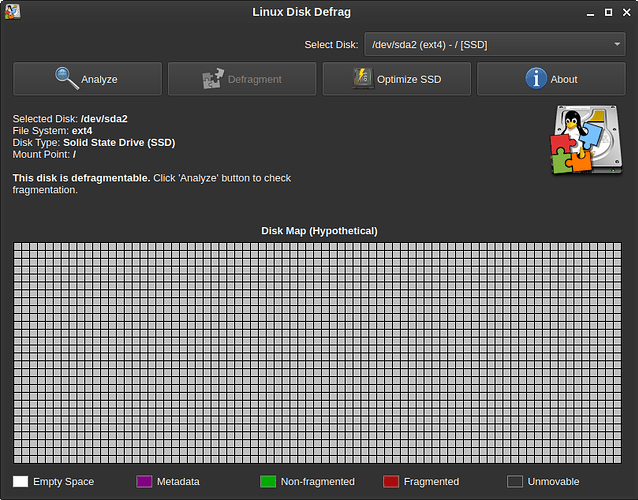Click the blue info About icon

[536, 78]
